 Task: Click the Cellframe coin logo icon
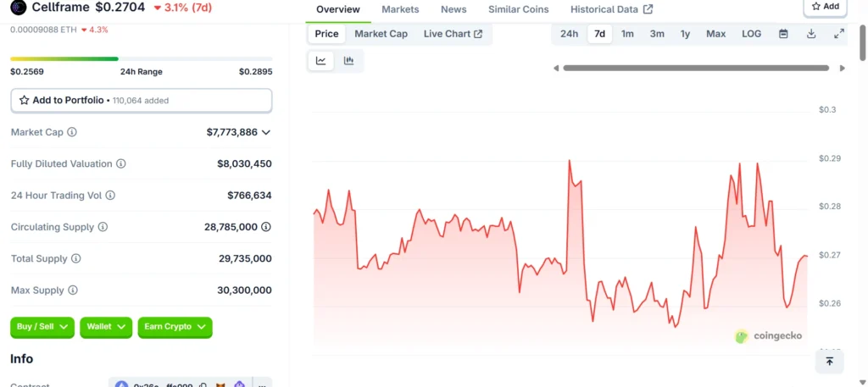pos(19,7)
